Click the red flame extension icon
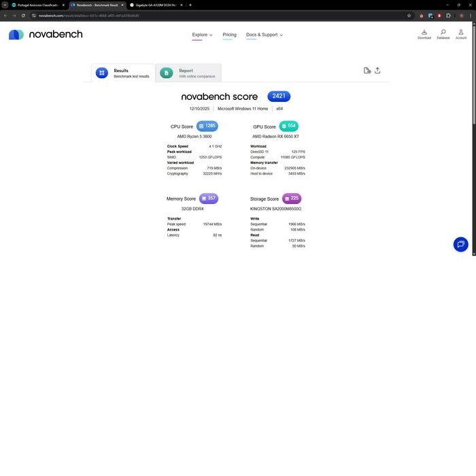This screenshot has width=476, height=476. coord(421,16)
